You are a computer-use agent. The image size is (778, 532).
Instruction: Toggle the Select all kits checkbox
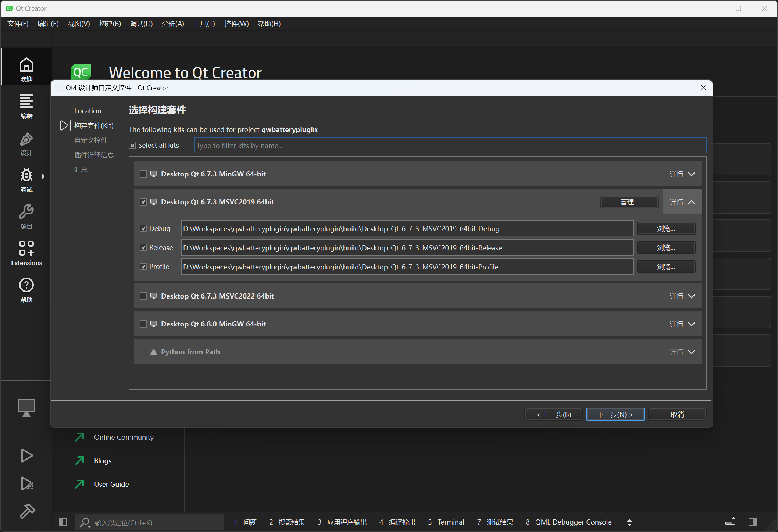point(132,145)
